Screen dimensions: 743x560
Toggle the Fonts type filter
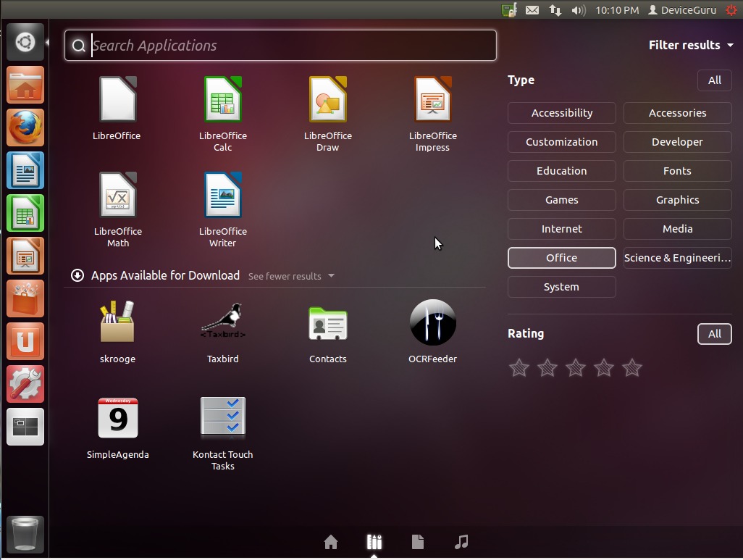(x=678, y=171)
